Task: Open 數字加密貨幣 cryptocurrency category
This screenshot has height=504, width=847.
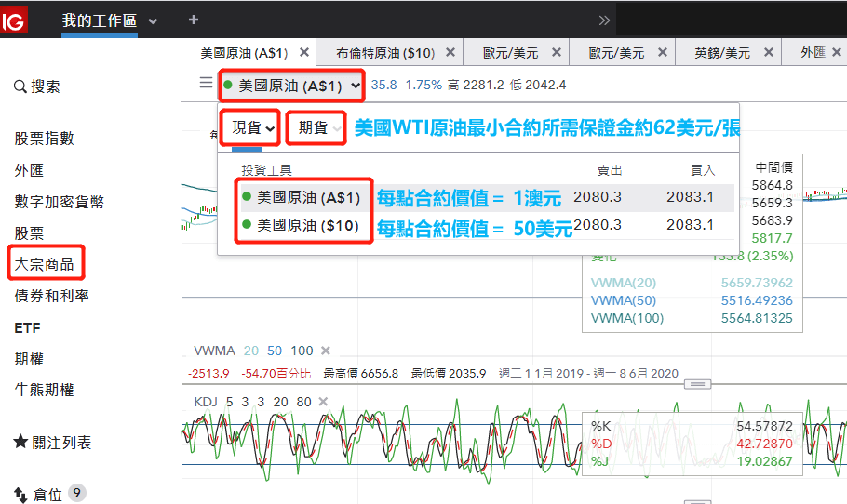Action: click(x=59, y=202)
